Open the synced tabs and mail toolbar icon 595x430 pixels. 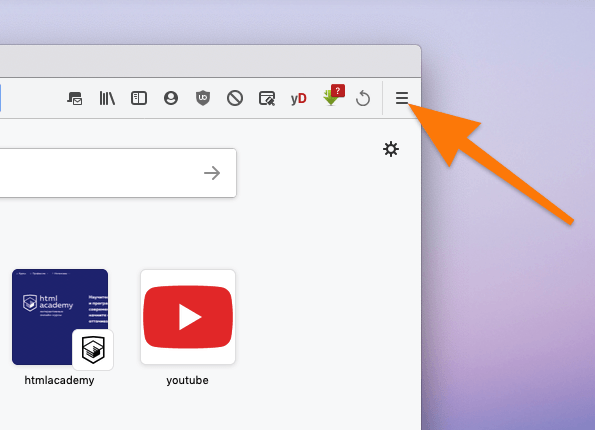click(x=75, y=98)
